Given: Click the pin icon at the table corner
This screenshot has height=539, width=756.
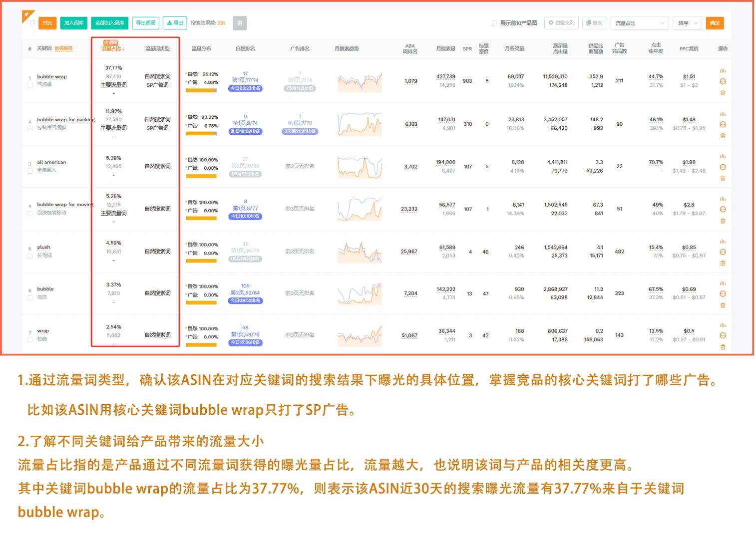Looking at the screenshot, I should coord(26,14).
